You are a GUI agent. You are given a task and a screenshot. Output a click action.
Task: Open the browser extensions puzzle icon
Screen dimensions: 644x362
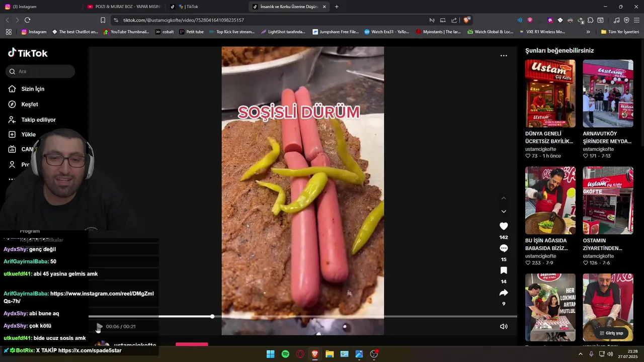[x=590, y=20]
